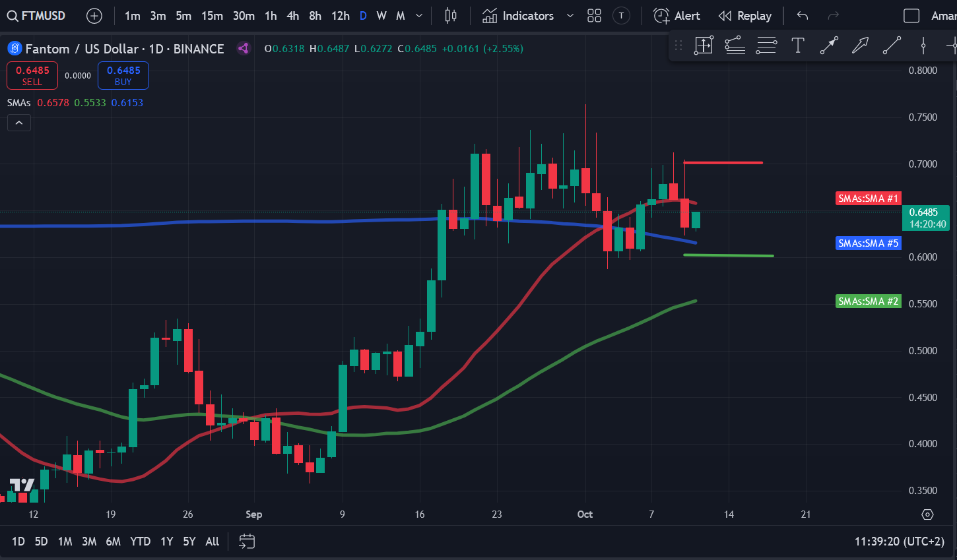Viewport: 957px width, 560px height.
Task: Open the candle chart type selector
Action: tap(451, 16)
